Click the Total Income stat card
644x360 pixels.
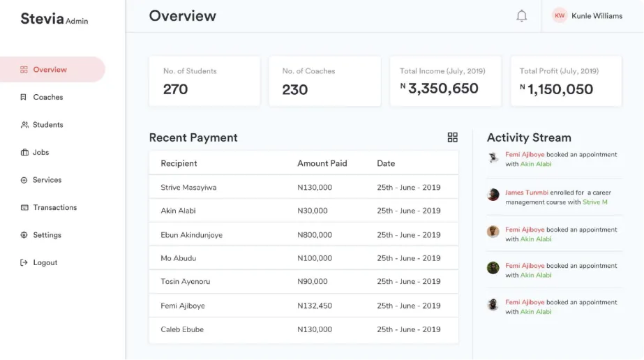pyautogui.click(x=445, y=82)
